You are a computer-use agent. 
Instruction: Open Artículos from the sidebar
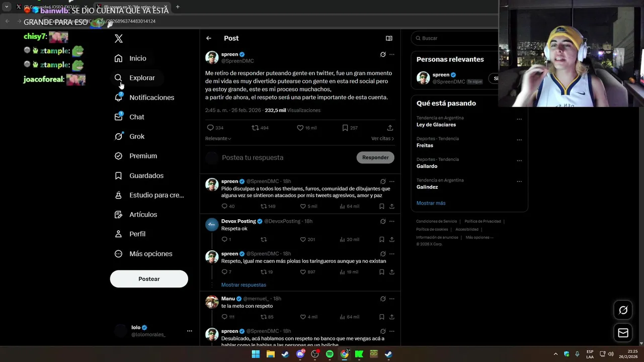pos(135,215)
